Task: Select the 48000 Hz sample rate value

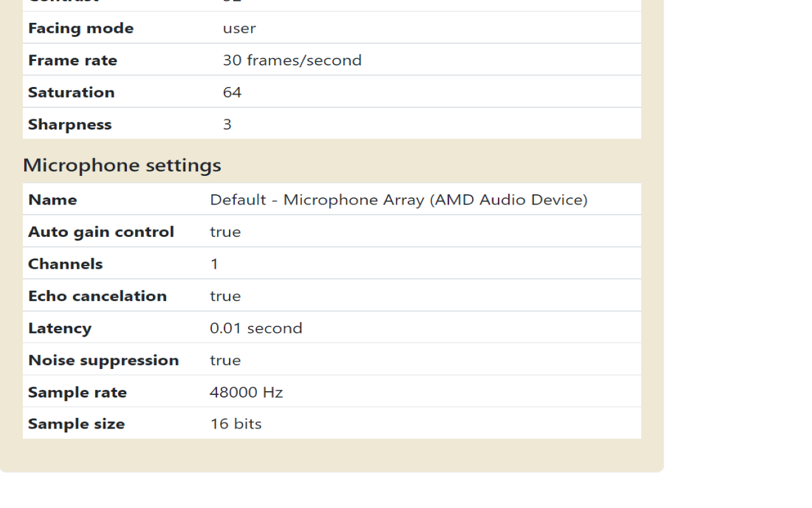Action: pyautogui.click(x=246, y=392)
